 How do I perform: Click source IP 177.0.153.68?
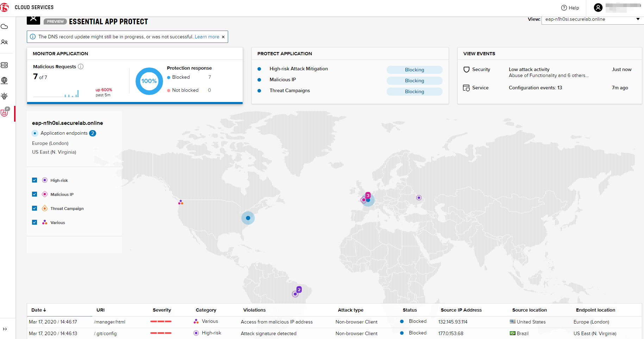(x=451, y=333)
